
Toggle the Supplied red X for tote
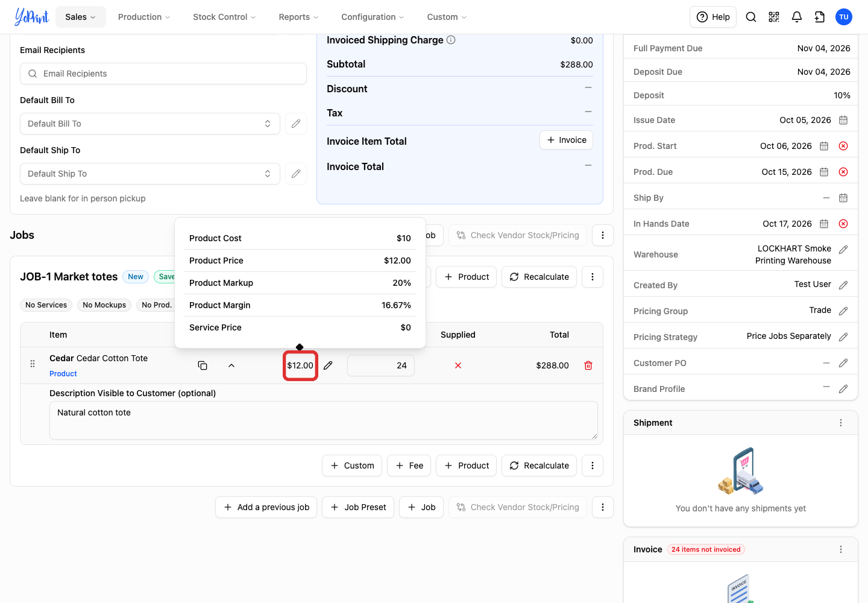[458, 365]
